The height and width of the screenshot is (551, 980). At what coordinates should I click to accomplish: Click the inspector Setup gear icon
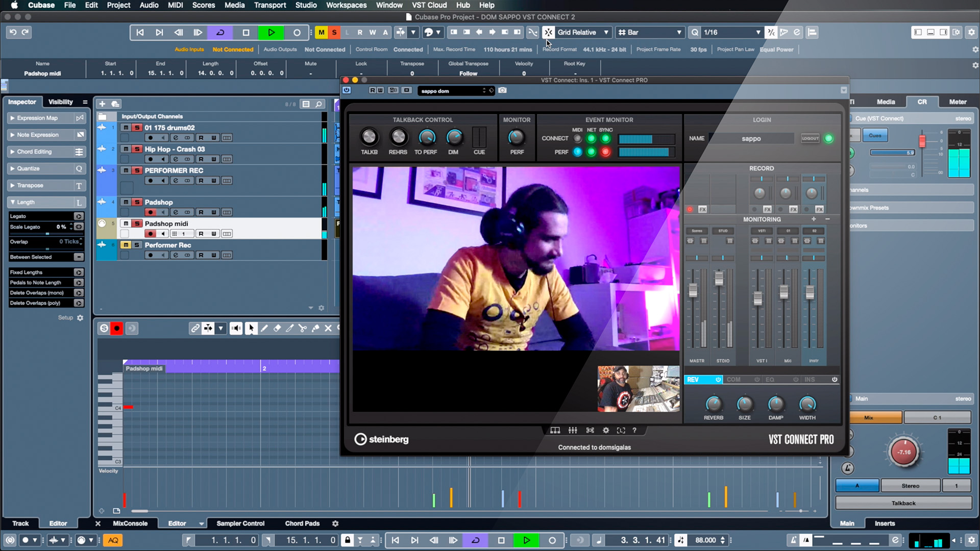point(80,318)
